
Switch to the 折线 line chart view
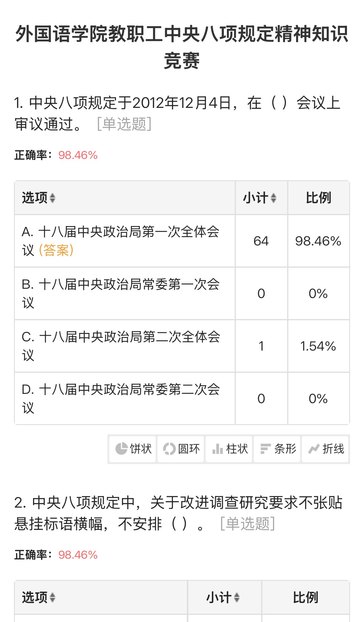click(x=325, y=449)
